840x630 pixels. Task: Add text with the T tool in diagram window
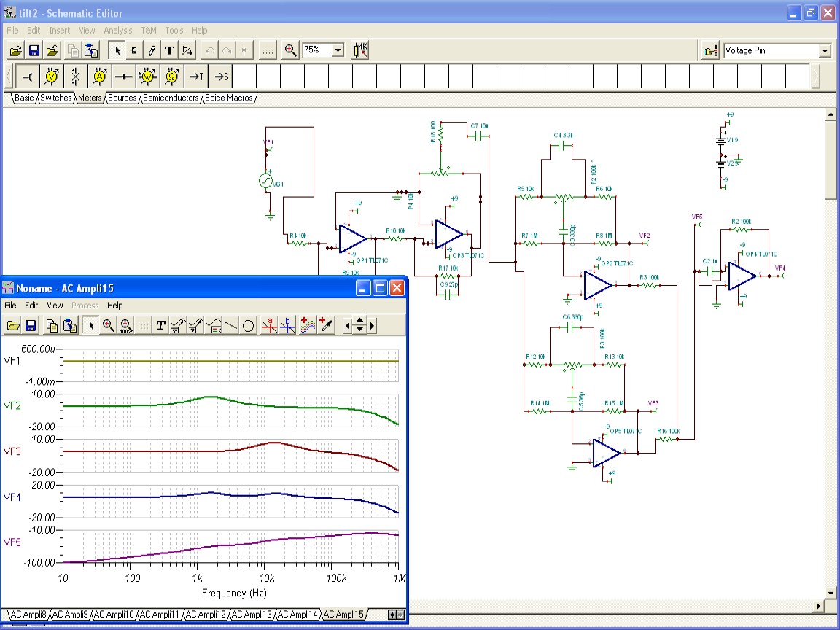click(160, 326)
